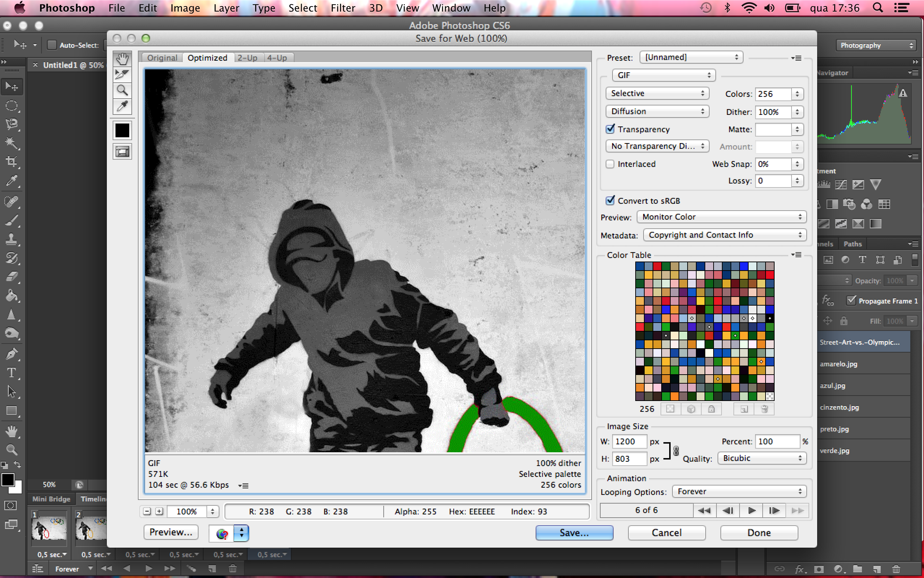Screen dimensions: 924x578
Task: Open Metadata Copyright and Contact Info dropdown
Action: pyautogui.click(x=725, y=235)
